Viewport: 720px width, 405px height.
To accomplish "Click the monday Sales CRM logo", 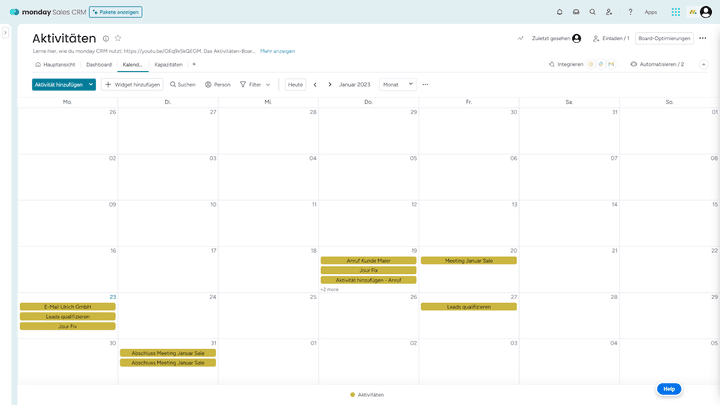I will click(x=48, y=12).
